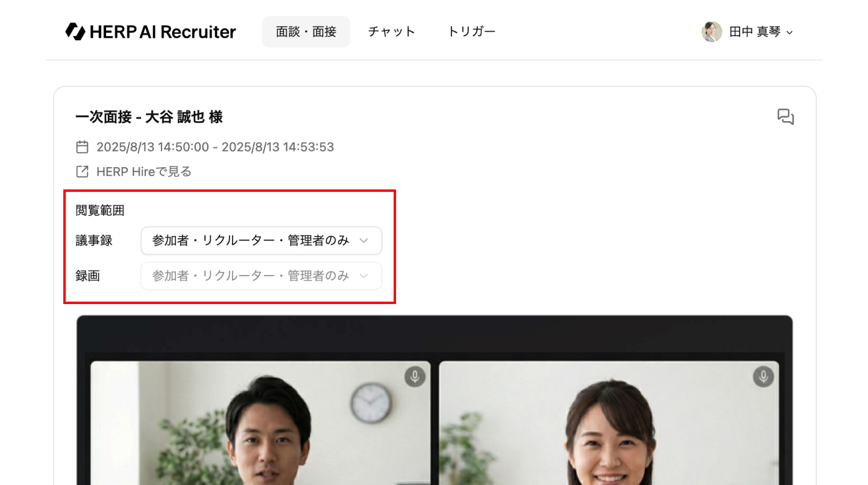This screenshot has height=485, width=868.
Task: Go to the トリガー tab
Action: tap(471, 32)
